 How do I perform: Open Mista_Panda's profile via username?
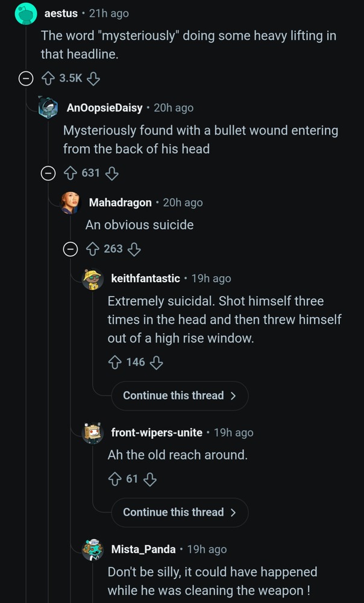click(143, 549)
